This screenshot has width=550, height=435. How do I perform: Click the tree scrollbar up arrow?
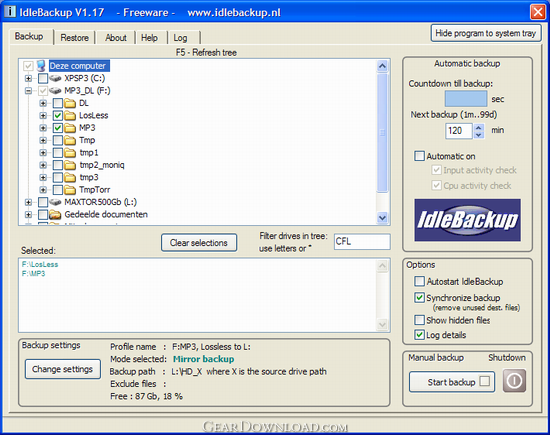coord(382,66)
